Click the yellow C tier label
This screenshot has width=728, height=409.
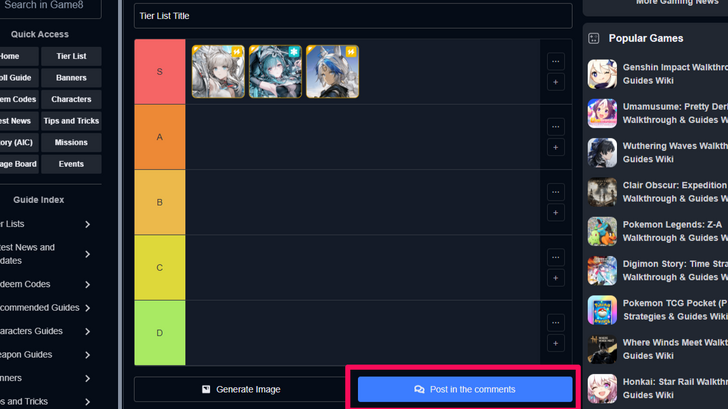(x=160, y=268)
